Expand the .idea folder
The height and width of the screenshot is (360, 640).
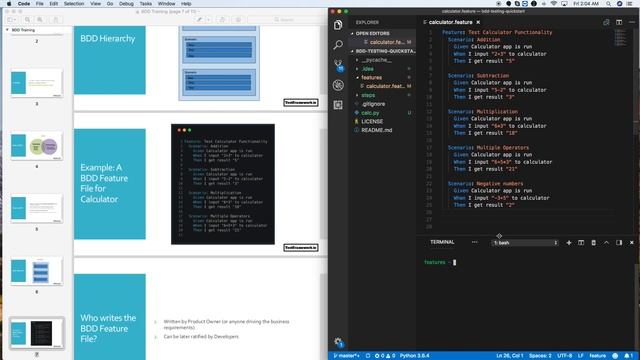367,69
